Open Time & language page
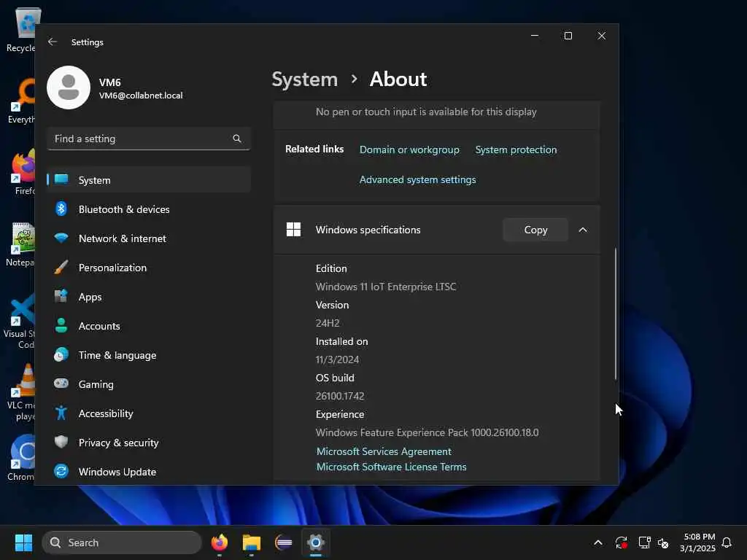747x560 pixels. click(149, 355)
